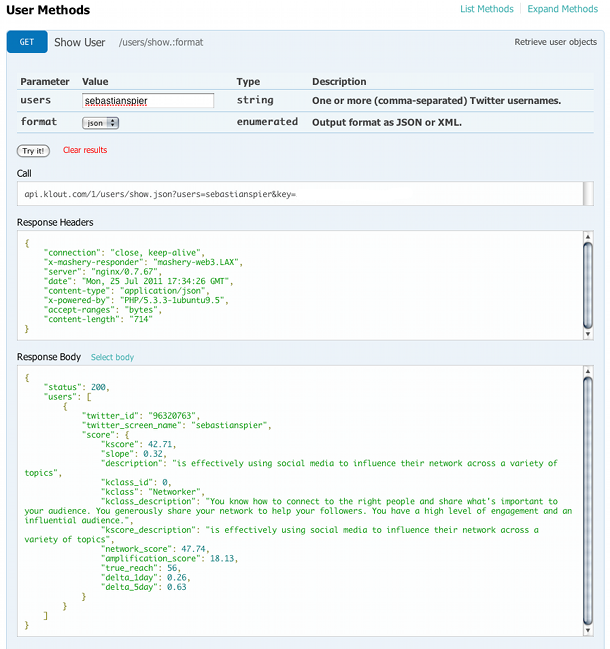Click the "server": "nginx/0.7.67" header line

[x=102, y=272]
